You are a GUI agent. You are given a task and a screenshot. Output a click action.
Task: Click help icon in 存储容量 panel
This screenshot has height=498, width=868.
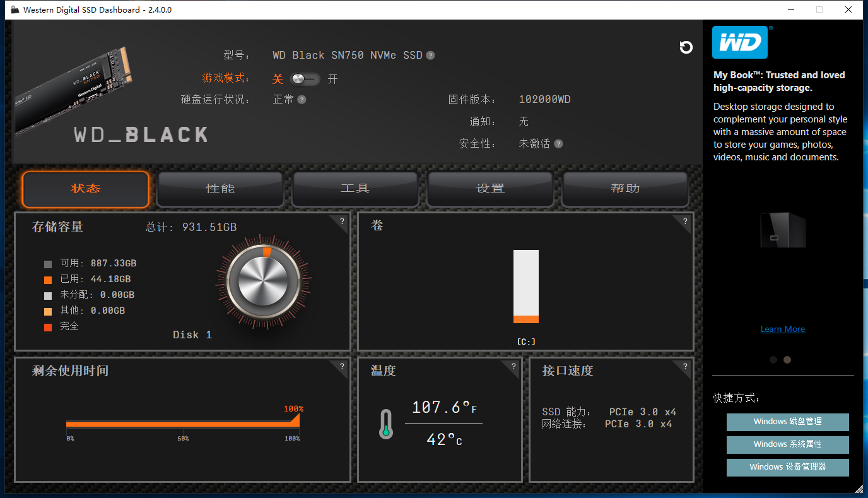(341, 222)
